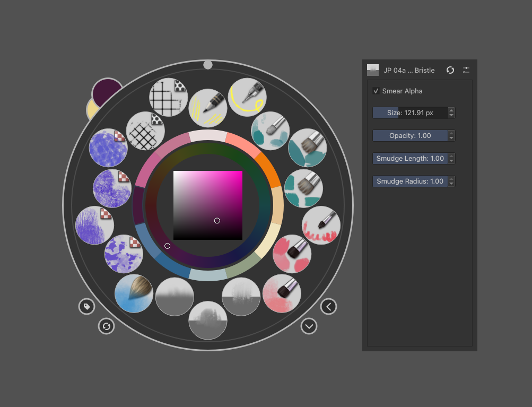Viewport: 532px width, 407px height.
Task: Click the Smudge Radius 1.00 slider
Action: [410, 181]
